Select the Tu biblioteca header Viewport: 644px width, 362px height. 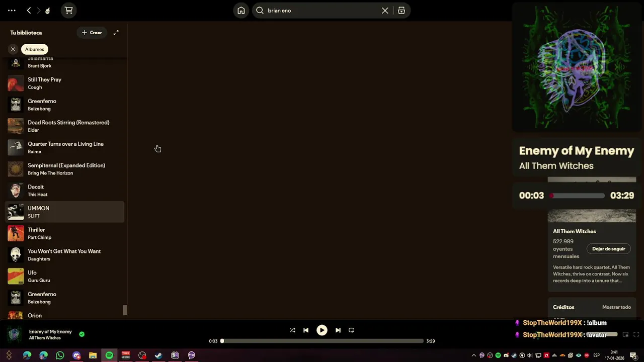pyautogui.click(x=26, y=33)
